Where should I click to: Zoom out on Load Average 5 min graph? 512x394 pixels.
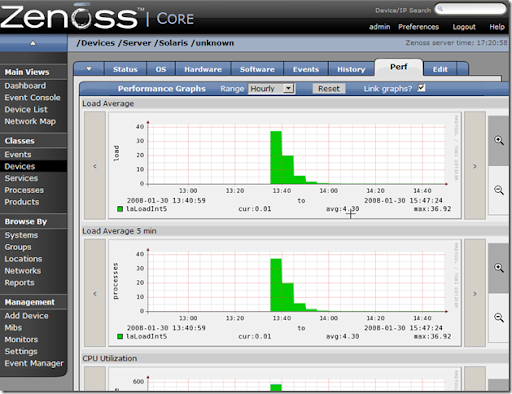499,317
